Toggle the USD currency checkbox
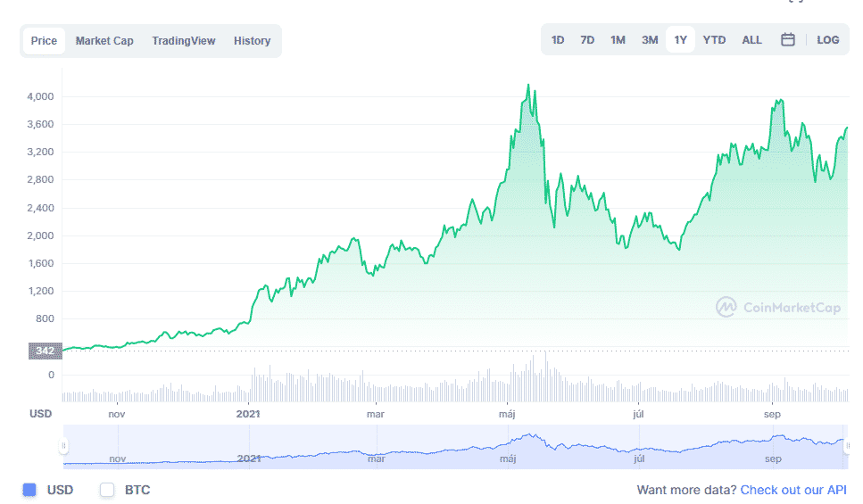The width and height of the screenshot is (863, 504). 29,490
